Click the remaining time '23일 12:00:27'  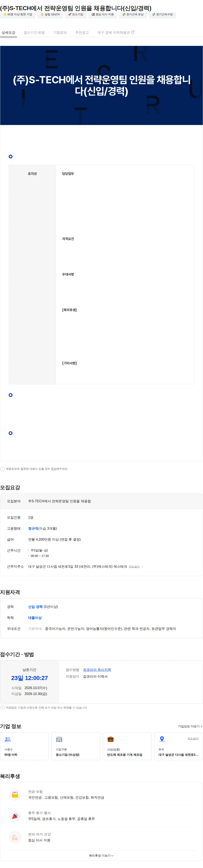29,678
